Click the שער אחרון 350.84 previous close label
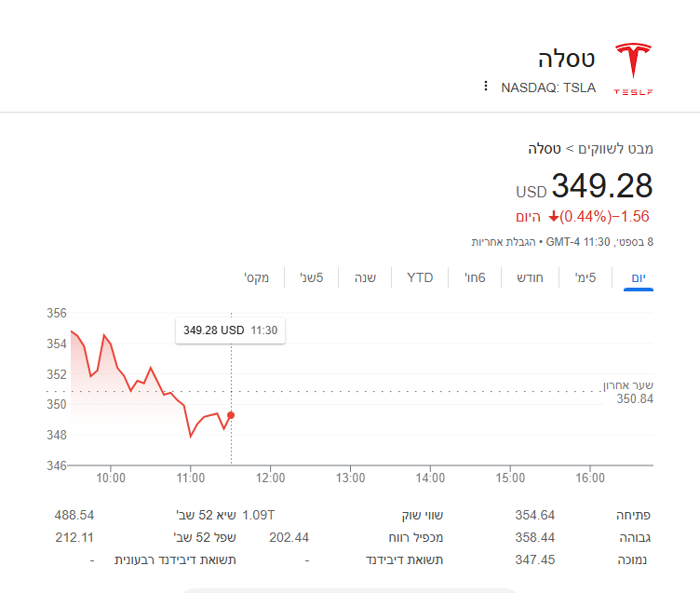The image size is (700, 593). pyautogui.click(x=628, y=392)
